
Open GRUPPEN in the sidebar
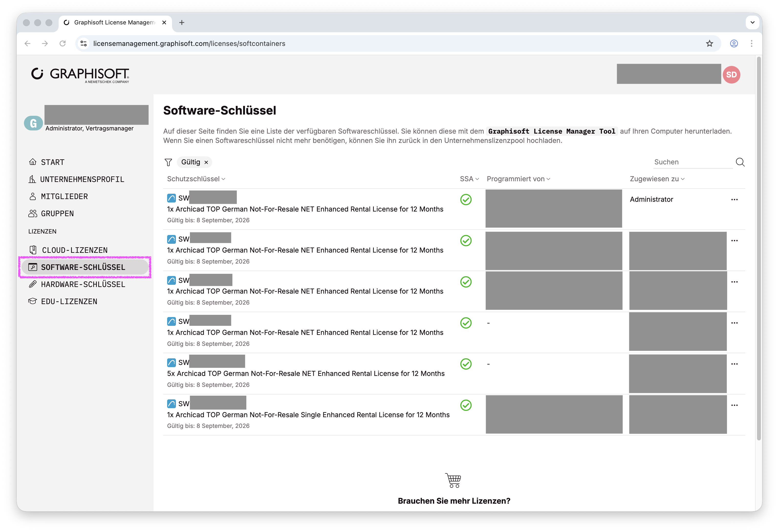(x=51, y=213)
